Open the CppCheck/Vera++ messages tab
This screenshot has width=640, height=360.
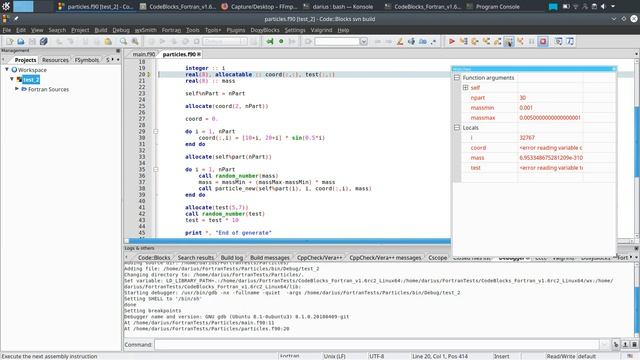click(x=385, y=258)
